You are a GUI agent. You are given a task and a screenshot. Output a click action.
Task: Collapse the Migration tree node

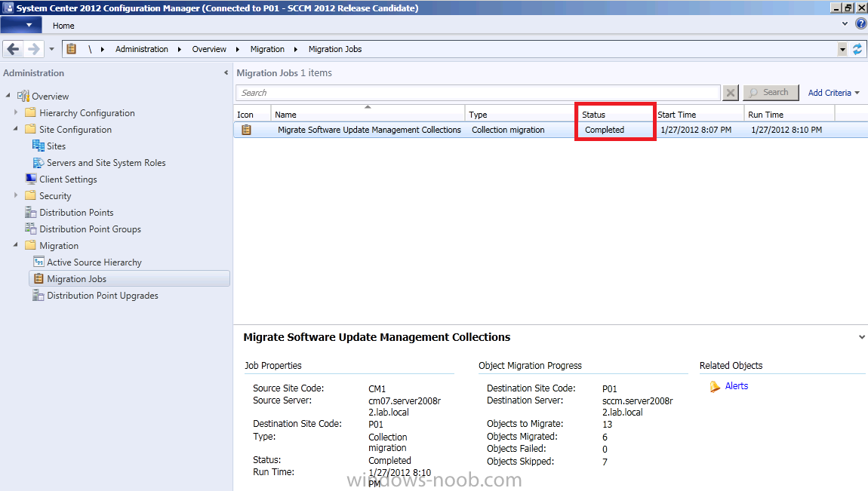tap(16, 245)
